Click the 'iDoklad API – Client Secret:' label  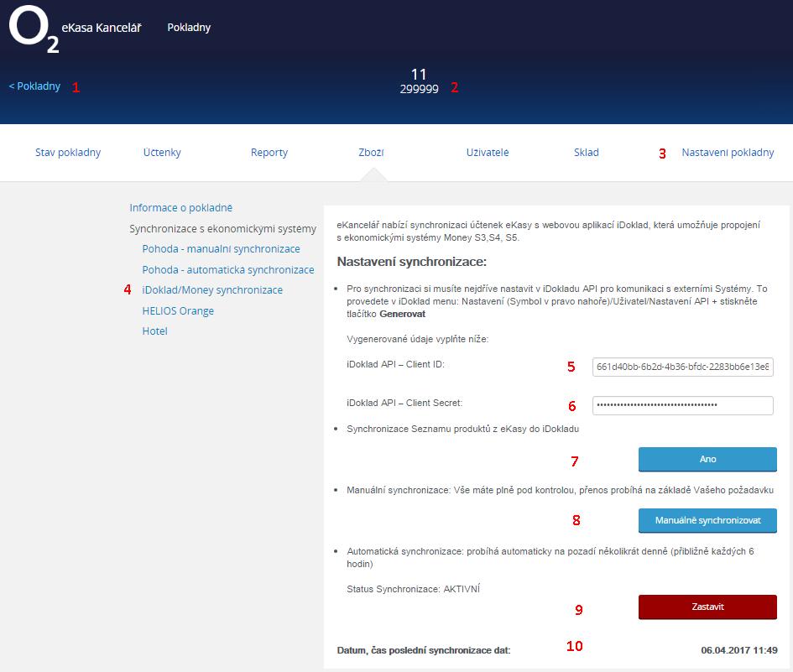point(404,403)
